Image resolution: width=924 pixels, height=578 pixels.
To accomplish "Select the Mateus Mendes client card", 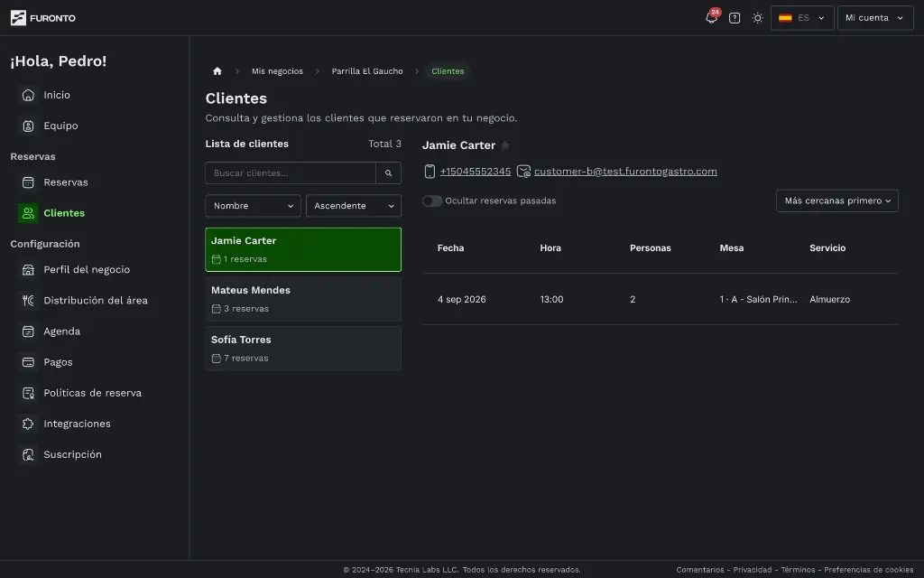I will 303,299.
